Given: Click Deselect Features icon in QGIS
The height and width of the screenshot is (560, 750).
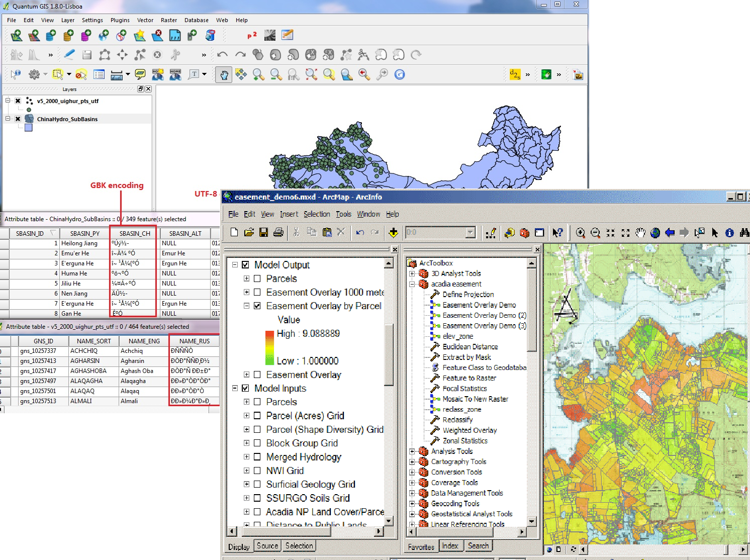Looking at the screenshot, I should [x=81, y=74].
